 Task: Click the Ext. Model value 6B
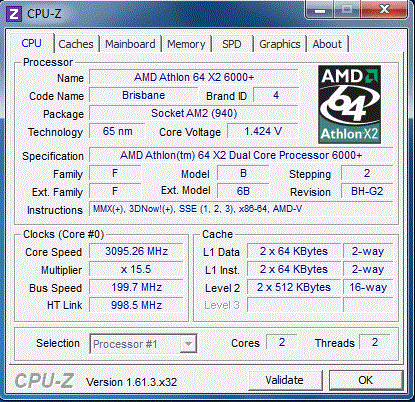[x=243, y=191]
